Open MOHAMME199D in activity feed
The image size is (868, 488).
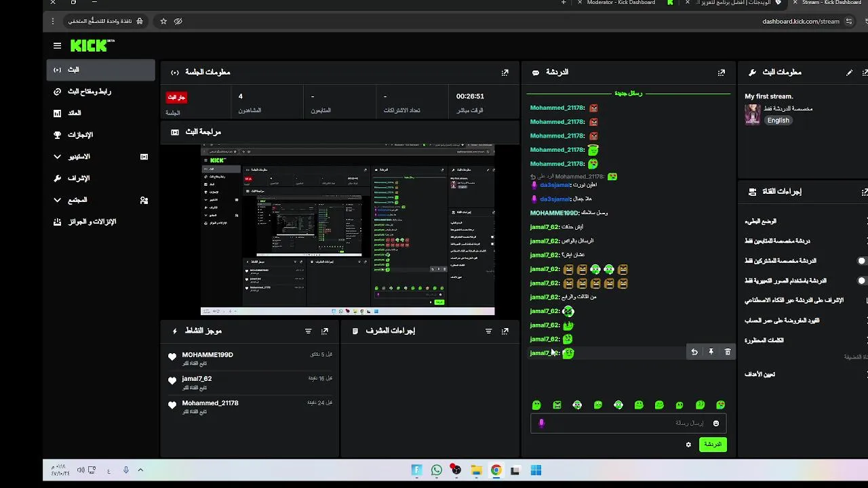point(208,355)
